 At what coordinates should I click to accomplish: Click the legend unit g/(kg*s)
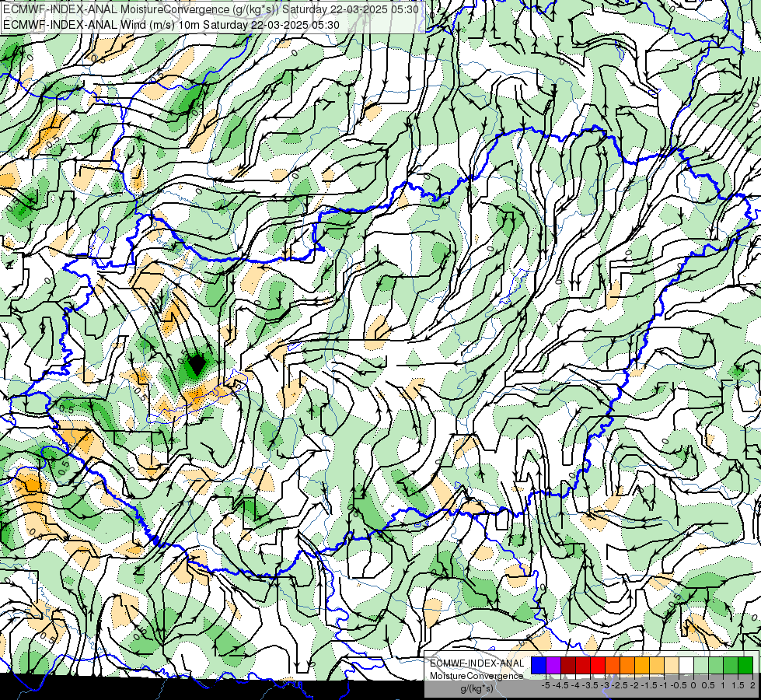(476, 689)
